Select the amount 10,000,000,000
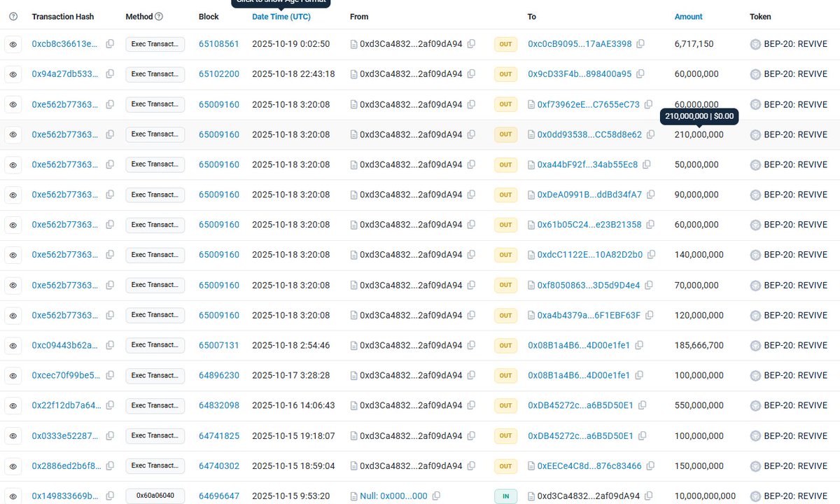The width and height of the screenshot is (840, 504). click(x=705, y=496)
